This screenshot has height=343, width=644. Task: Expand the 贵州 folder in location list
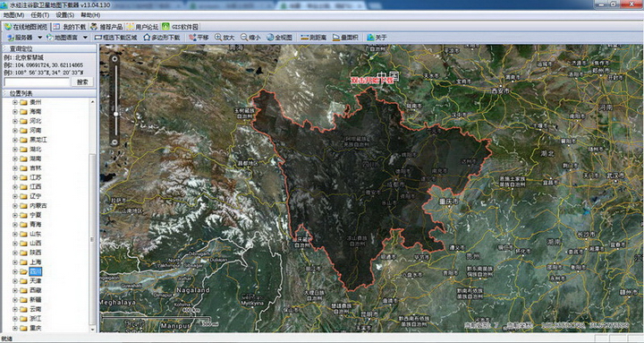[x=15, y=102]
